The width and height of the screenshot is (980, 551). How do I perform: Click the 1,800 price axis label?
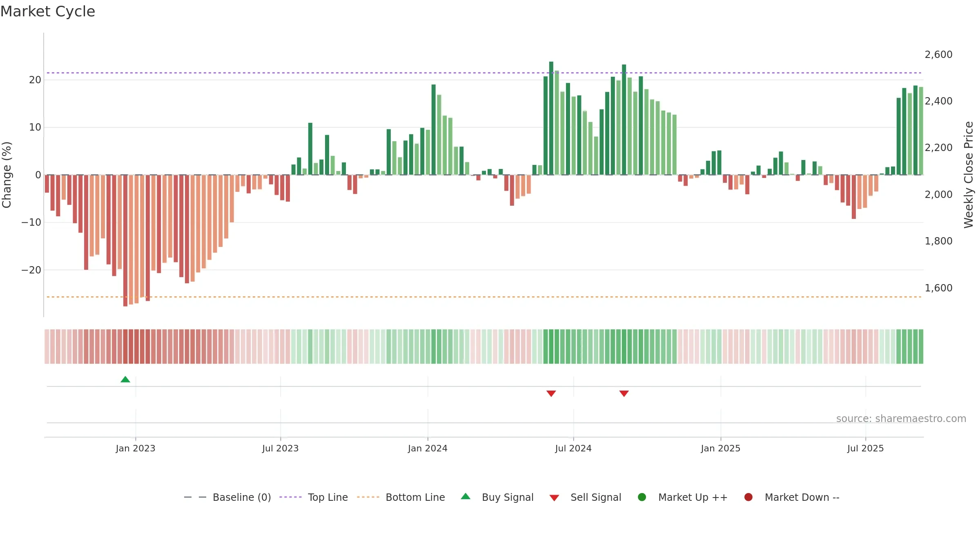click(x=938, y=241)
